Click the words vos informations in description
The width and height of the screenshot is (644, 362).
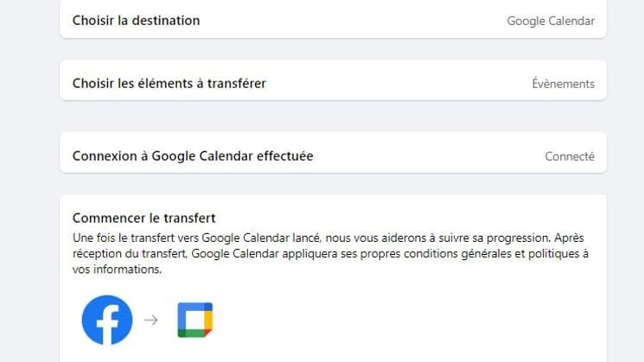117,270
